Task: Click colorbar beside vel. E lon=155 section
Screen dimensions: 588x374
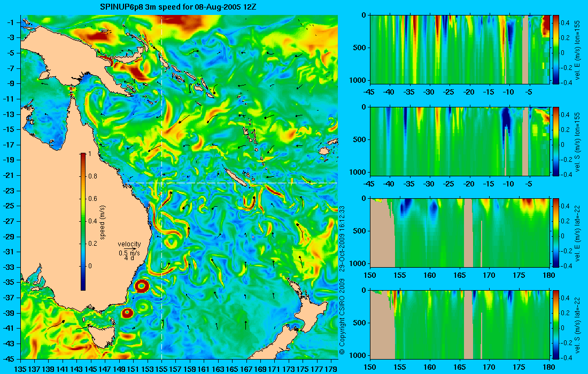Action: (x=555, y=50)
